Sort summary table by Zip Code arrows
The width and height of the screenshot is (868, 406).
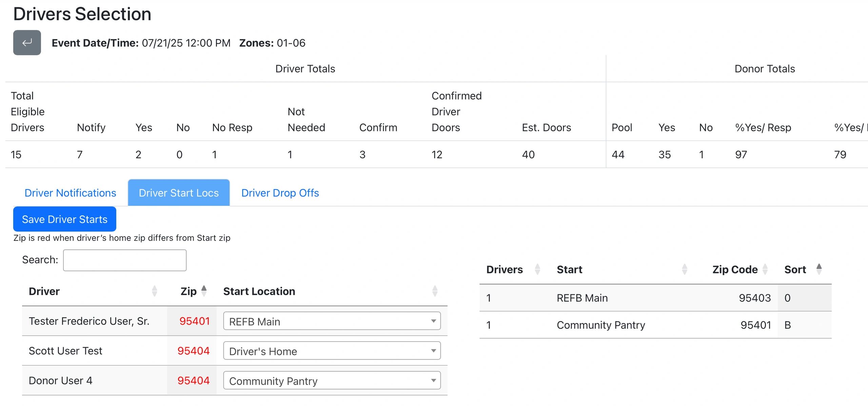coord(765,269)
